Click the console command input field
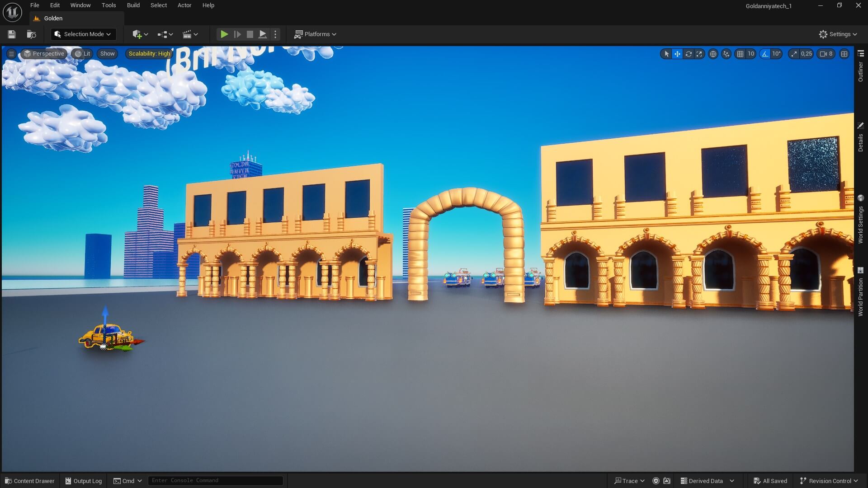Viewport: 868px width, 488px height. tap(216, 480)
